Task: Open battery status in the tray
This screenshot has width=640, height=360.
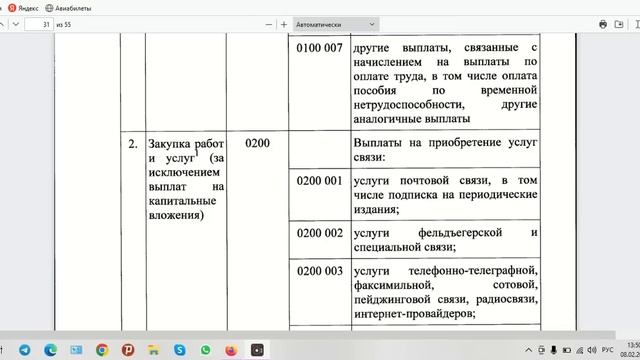Action: pos(567,350)
